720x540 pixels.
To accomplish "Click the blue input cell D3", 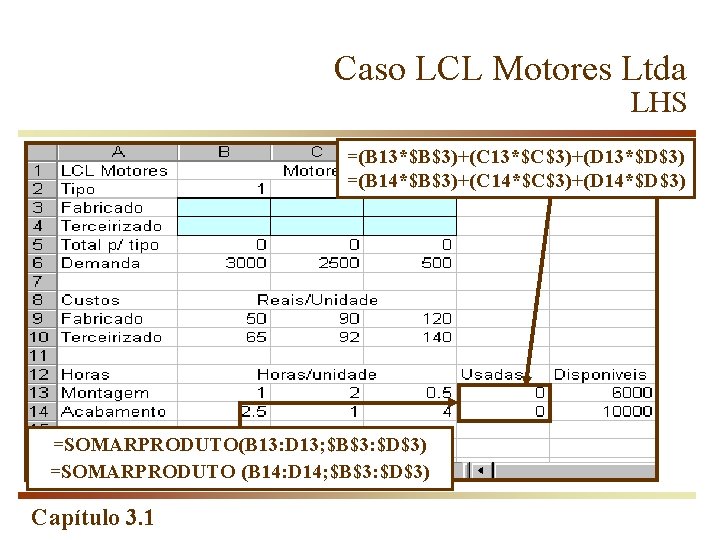I will (410, 208).
